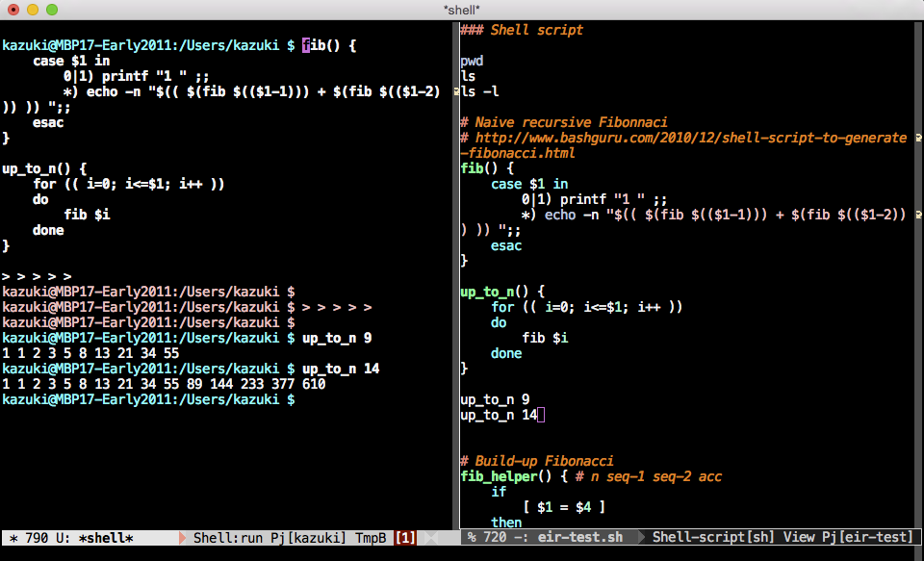Maximize the window with green button
The image size is (924, 561).
tap(52, 10)
